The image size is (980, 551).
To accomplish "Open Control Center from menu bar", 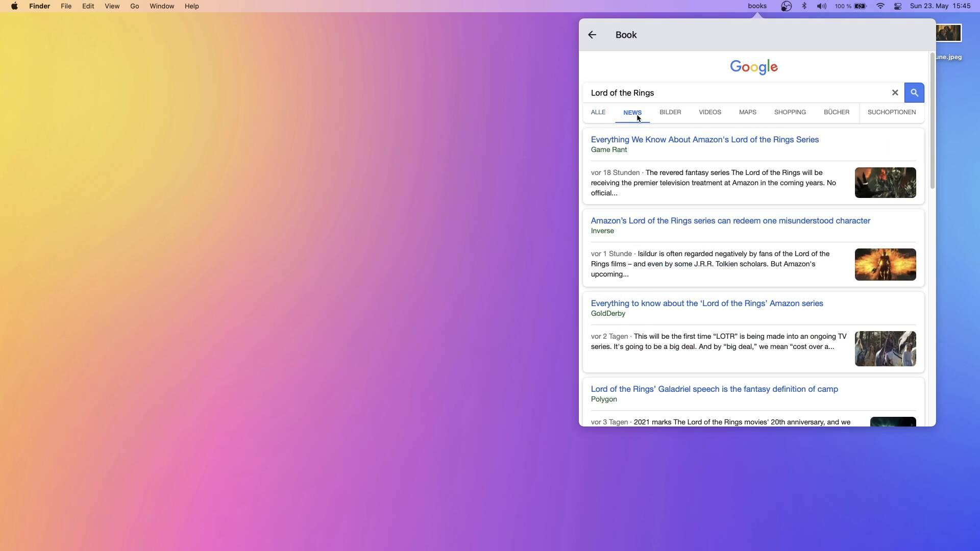I will coord(898,6).
